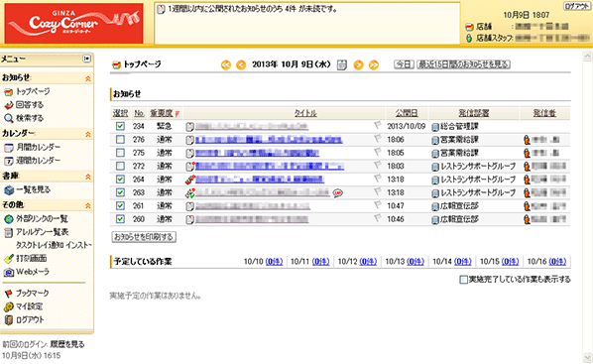Open 週間カレンダー in the sidebar
The width and height of the screenshot is (593, 364).
pyautogui.click(x=38, y=161)
